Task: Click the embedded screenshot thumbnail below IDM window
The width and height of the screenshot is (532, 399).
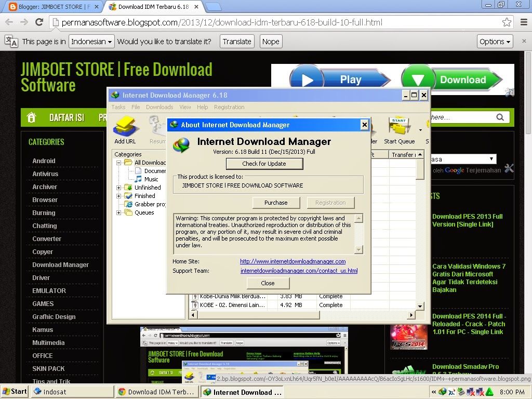Action: tap(244, 355)
